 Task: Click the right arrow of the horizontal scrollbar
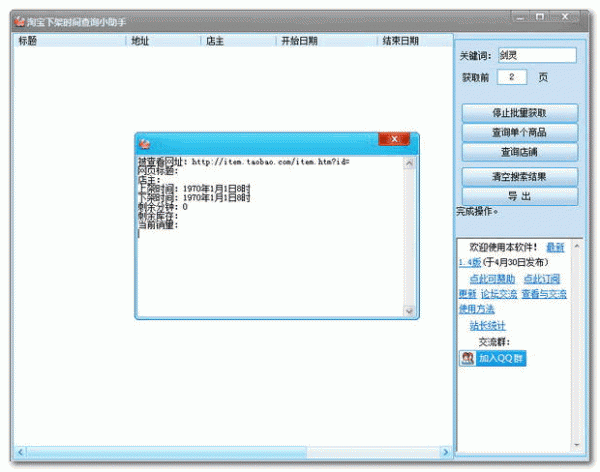(x=445, y=452)
